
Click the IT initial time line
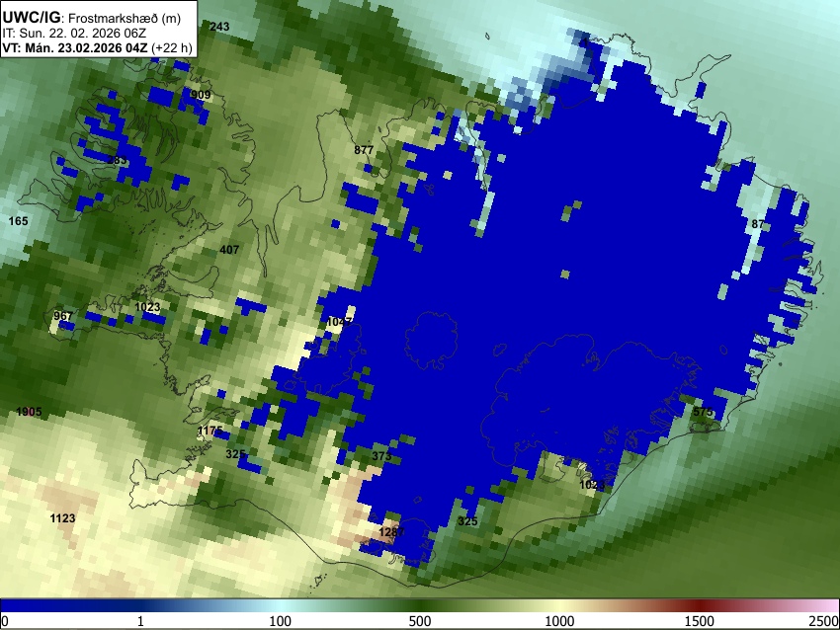click(74, 34)
